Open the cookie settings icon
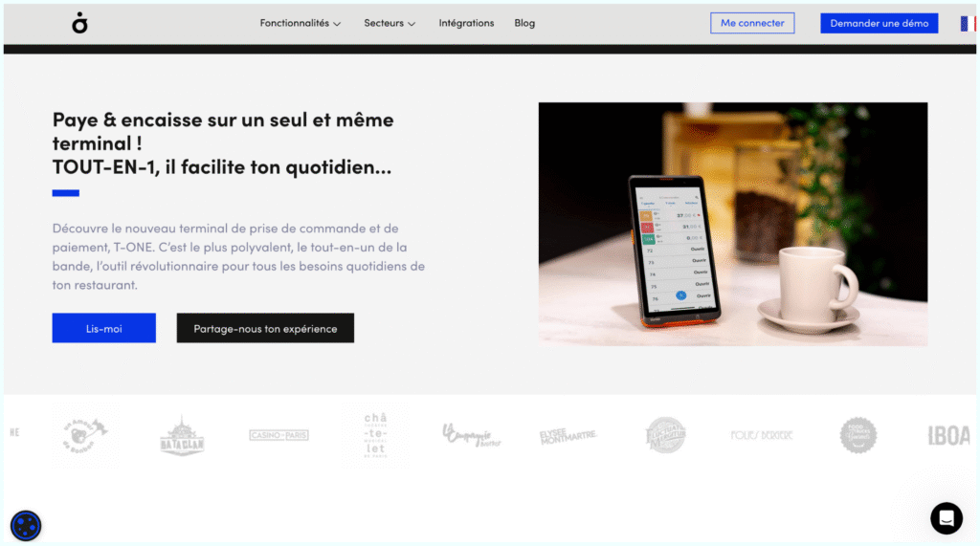This screenshot has width=980, height=546. pyautogui.click(x=26, y=525)
